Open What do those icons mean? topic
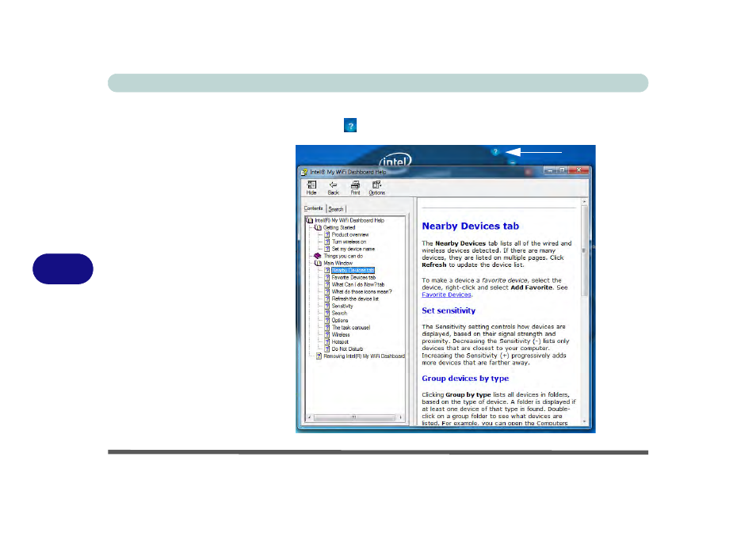Screen dimensions: 756x533 [361, 291]
